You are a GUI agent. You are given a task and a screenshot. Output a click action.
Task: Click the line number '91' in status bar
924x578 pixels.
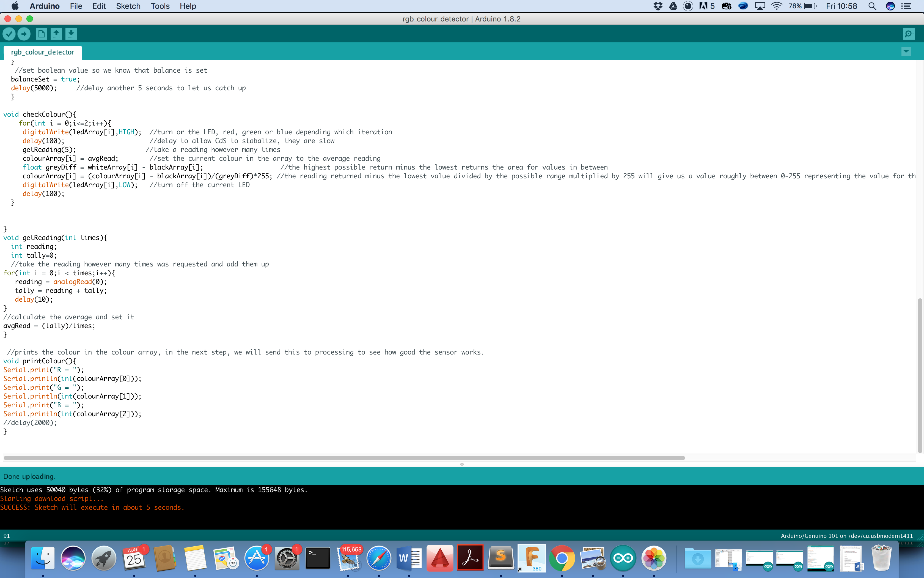[x=7, y=536]
